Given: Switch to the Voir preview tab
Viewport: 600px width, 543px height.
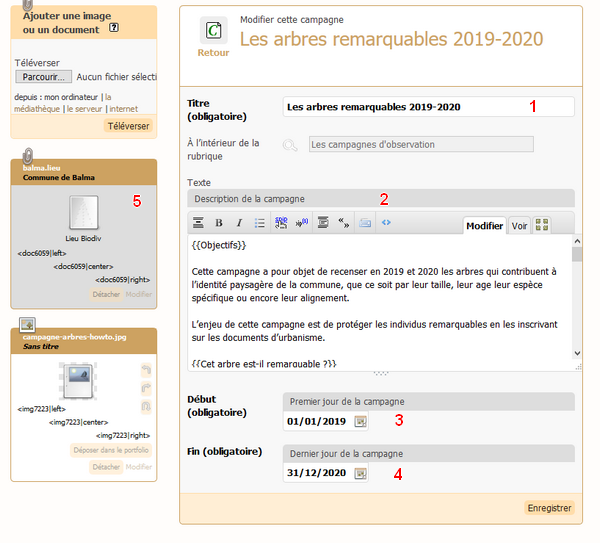Looking at the screenshot, I should tap(520, 226).
